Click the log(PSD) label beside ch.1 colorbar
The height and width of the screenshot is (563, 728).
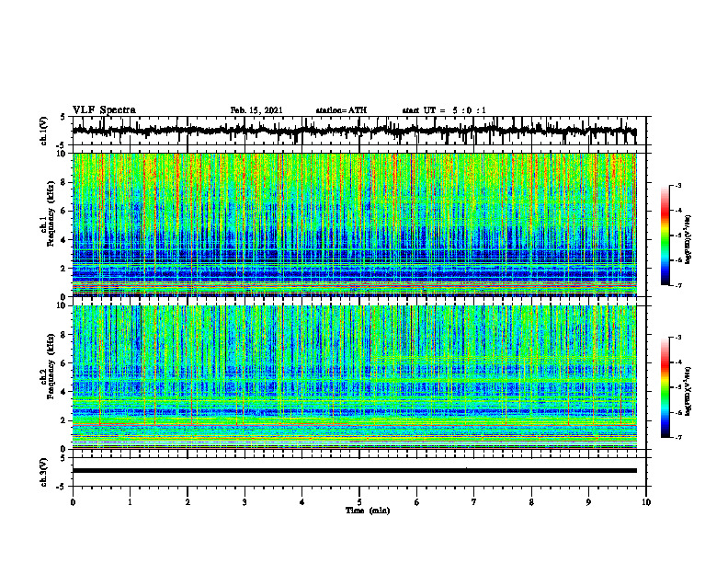click(x=688, y=240)
